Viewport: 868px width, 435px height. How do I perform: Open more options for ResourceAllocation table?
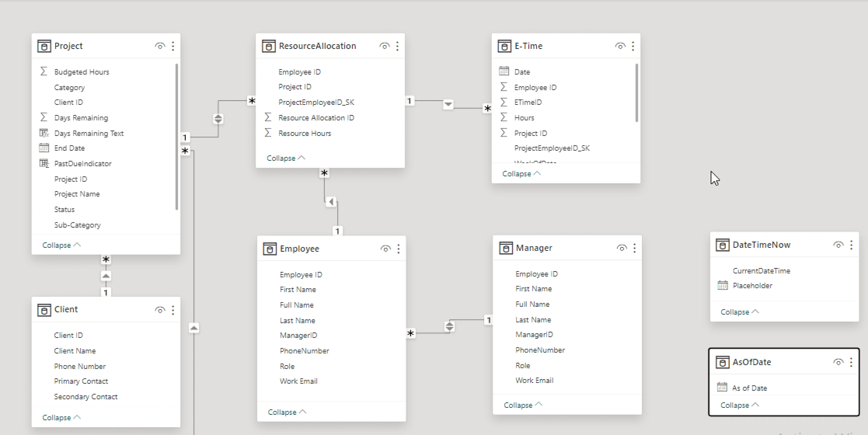coord(397,46)
